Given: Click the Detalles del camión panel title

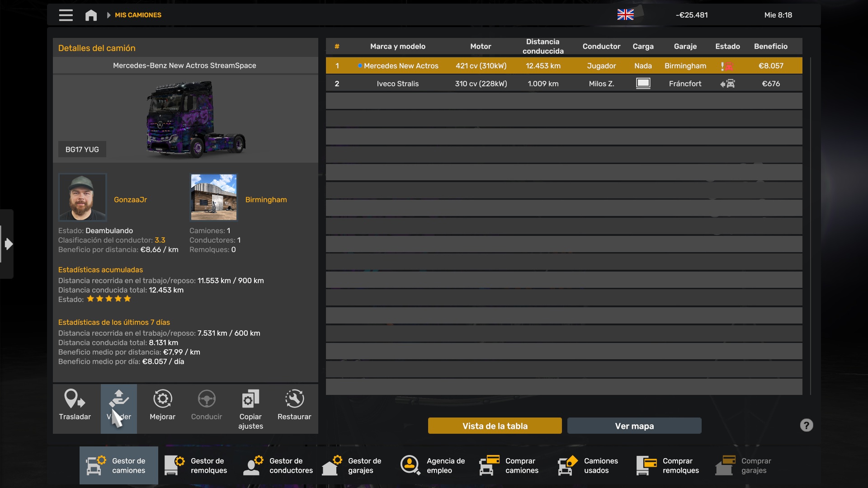Looking at the screenshot, I should pos(97,48).
